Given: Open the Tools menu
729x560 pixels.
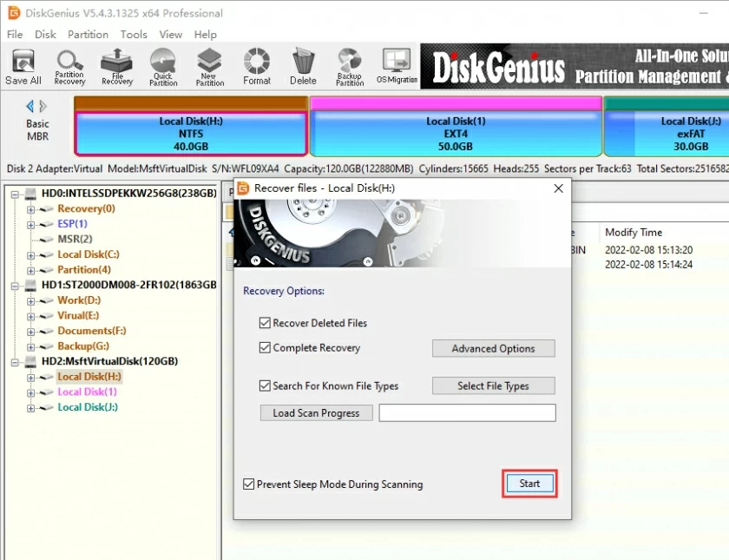Looking at the screenshot, I should [x=134, y=35].
